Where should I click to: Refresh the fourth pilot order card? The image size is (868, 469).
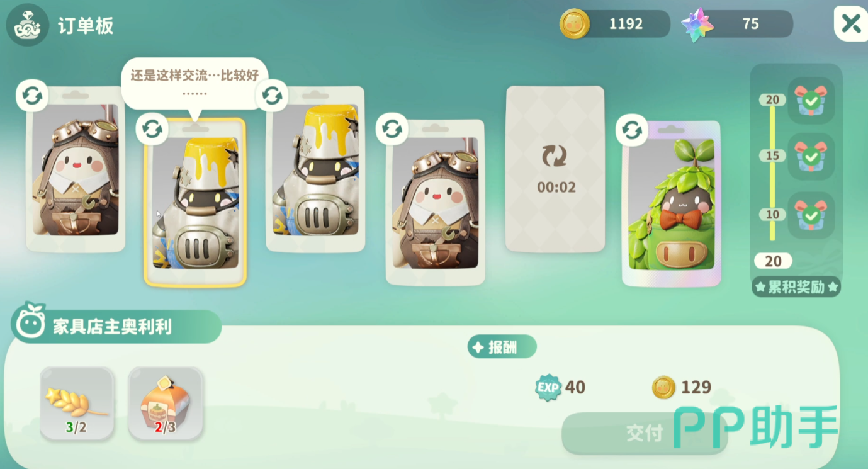click(x=392, y=129)
